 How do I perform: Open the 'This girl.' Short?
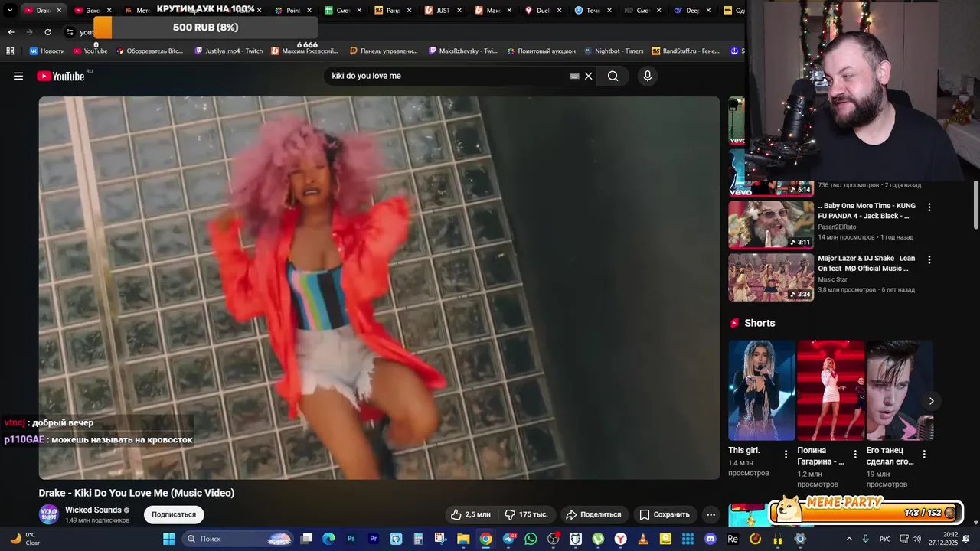tap(762, 390)
